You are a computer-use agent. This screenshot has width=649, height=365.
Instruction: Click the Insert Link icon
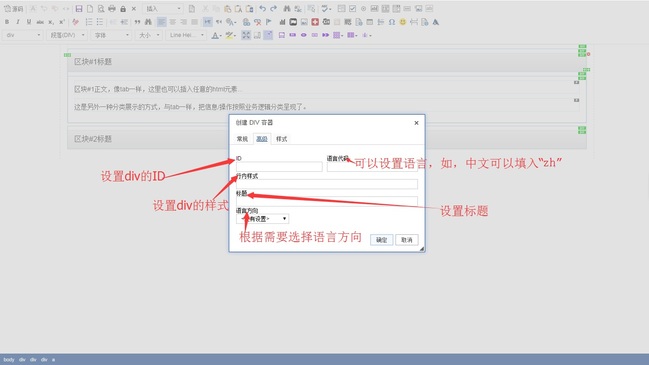(x=247, y=22)
